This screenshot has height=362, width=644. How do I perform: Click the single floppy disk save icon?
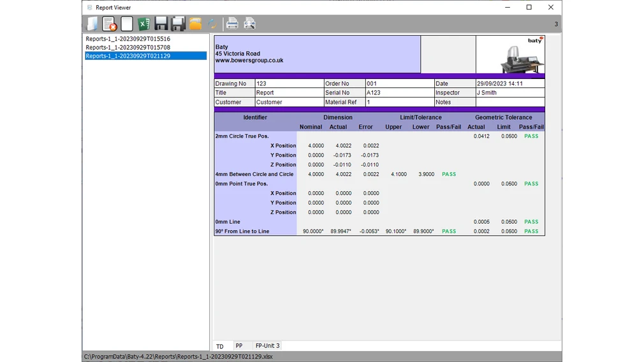[x=161, y=24]
